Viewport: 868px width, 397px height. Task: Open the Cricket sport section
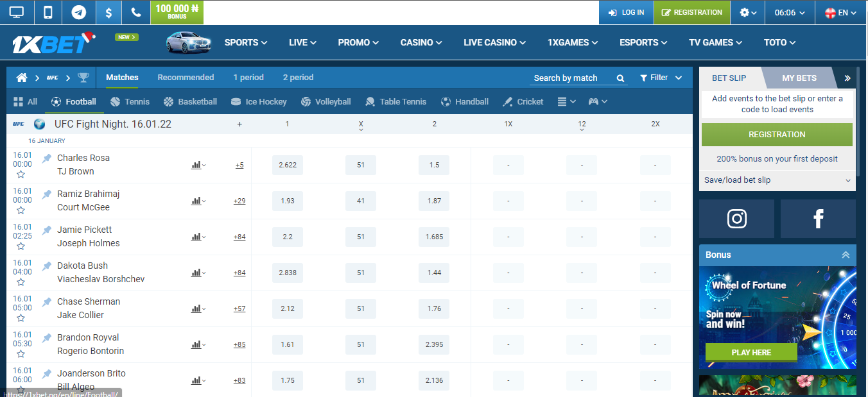pyautogui.click(x=523, y=101)
